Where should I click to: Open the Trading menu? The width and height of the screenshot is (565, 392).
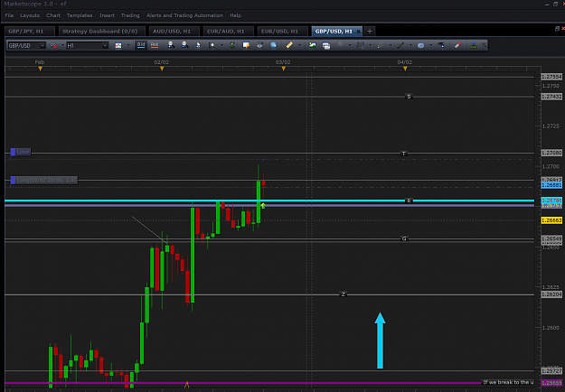[x=130, y=15]
